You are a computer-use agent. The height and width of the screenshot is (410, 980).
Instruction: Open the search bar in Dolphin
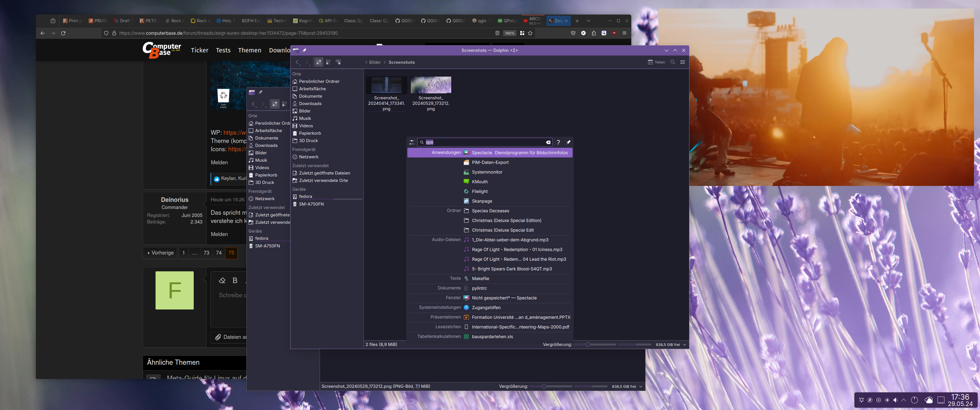673,62
